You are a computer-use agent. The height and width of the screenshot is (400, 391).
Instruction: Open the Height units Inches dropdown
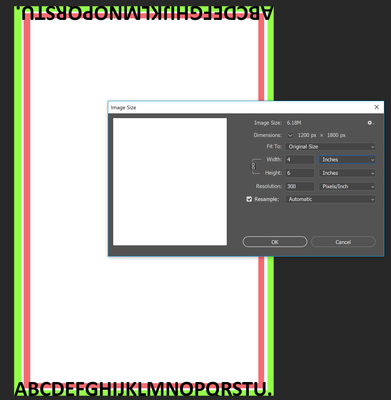click(x=347, y=173)
